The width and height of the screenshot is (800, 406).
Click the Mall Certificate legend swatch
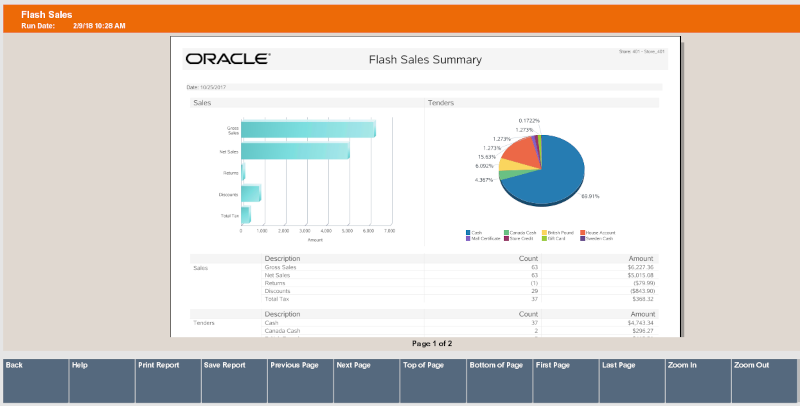(468, 238)
